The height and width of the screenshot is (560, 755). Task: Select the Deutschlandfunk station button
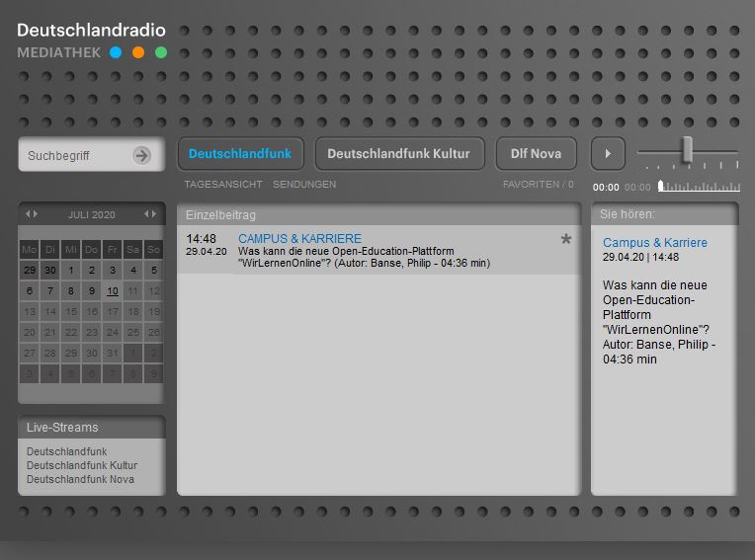(x=240, y=154)
